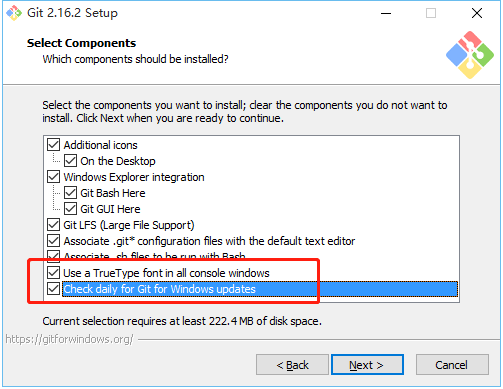
Task: Toggle the Git Bash Here checkbox
Action: coord(70,193)
